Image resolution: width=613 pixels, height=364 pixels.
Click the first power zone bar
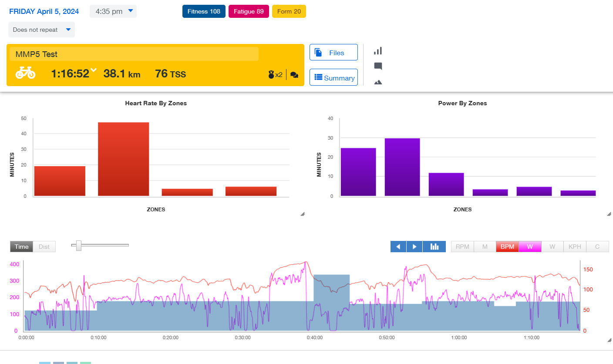coord(358,172)
